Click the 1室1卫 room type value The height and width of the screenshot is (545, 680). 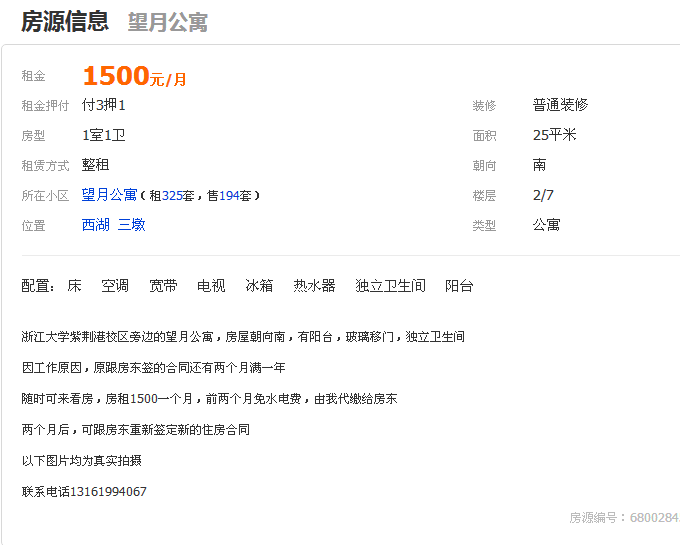coord(103,135)
